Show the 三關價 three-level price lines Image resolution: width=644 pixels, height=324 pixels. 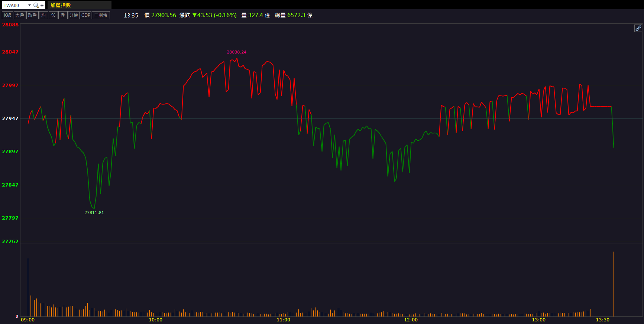click(101, 15)
